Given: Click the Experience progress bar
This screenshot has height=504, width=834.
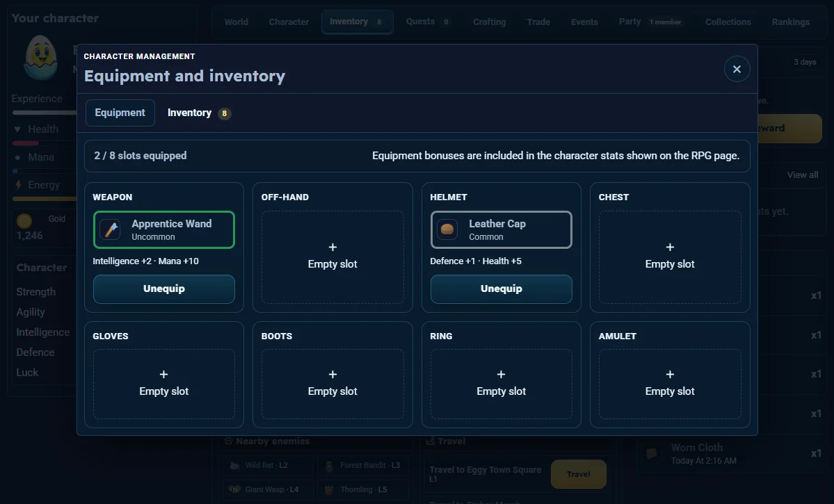Looking at the screenshot, I should 45,113.
